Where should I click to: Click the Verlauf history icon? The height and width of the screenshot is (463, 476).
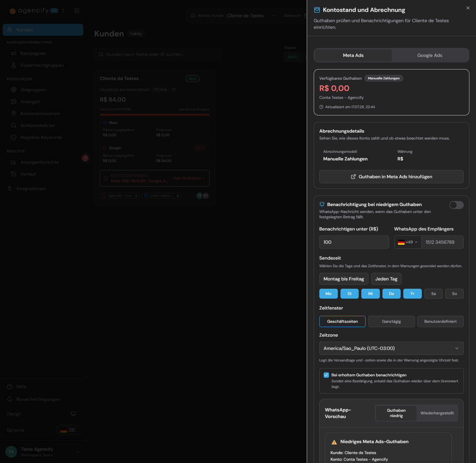(14, 174)
